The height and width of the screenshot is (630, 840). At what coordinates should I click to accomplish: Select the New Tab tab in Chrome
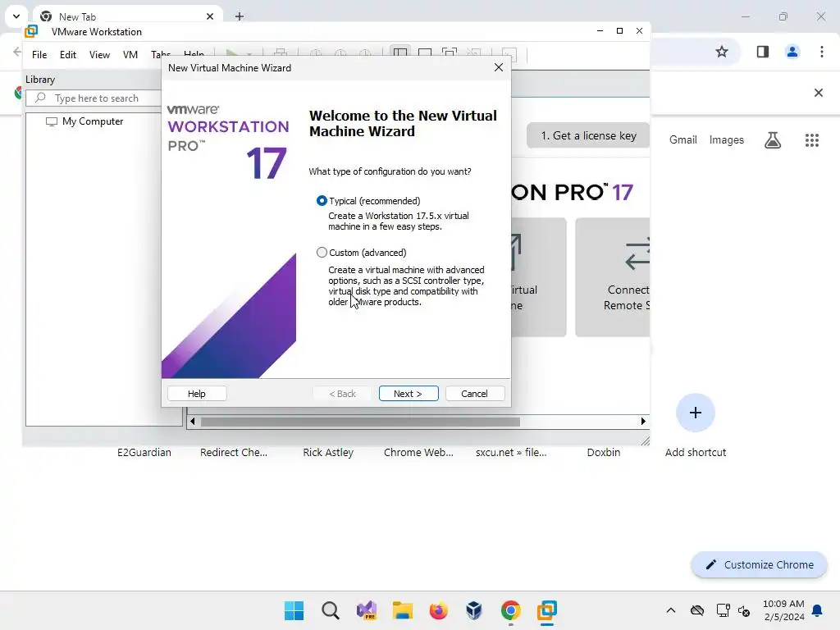127,16
